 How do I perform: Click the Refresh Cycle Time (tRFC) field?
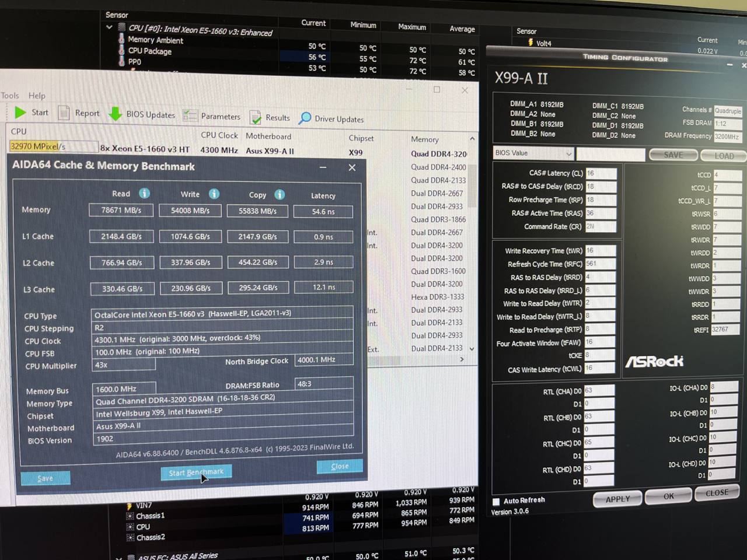(x=600, y=264)
